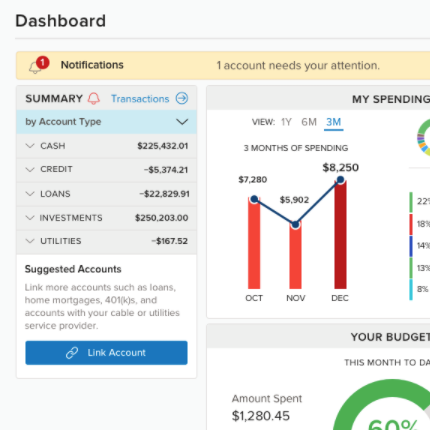Open the Transactions link

[140, 99]
